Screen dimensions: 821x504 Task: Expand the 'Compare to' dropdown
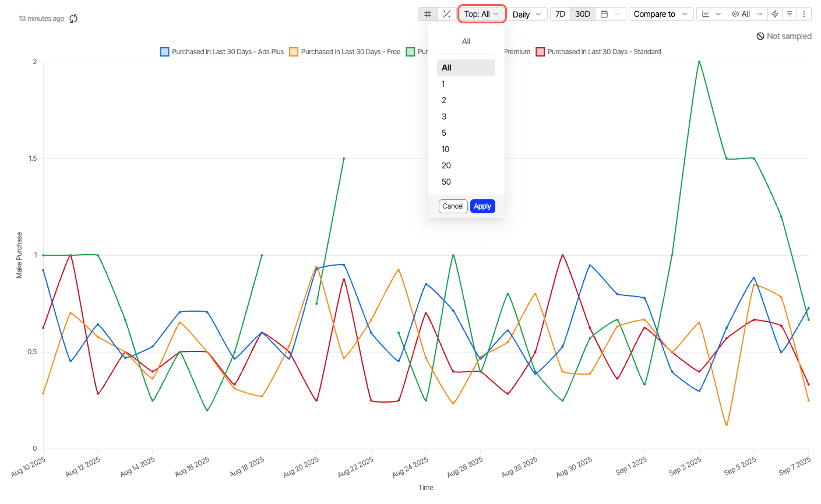pos(661,14)
